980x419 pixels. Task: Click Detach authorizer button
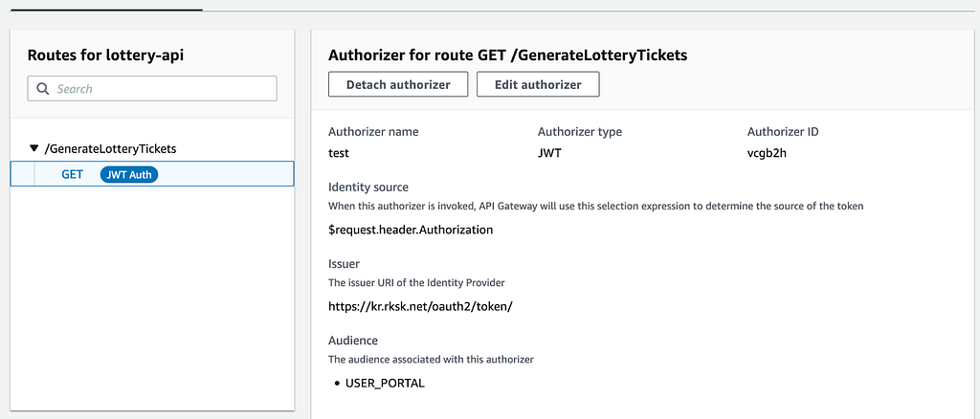[x=398, y=84]
